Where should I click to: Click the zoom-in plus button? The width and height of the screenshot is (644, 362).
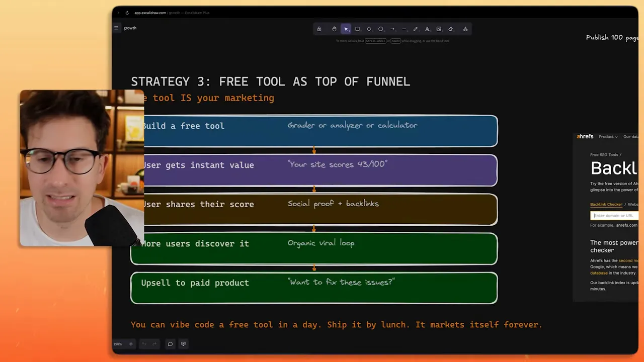(131, 344)
